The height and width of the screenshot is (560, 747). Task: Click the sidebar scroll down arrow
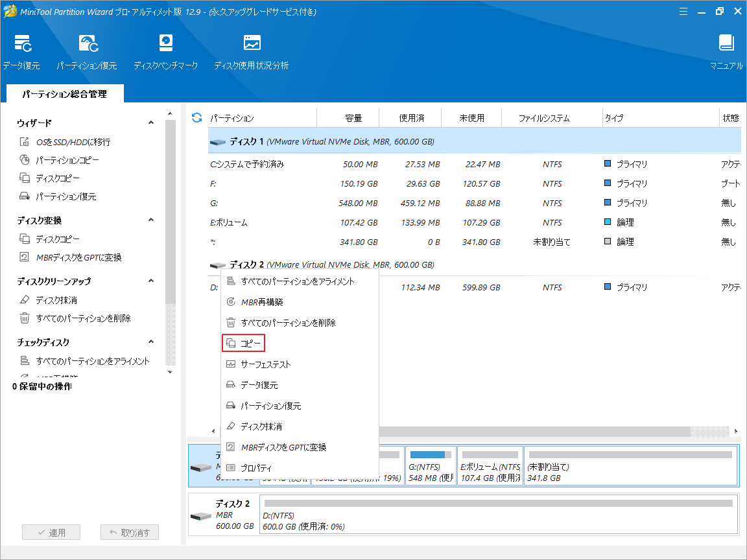coord(170,372)
